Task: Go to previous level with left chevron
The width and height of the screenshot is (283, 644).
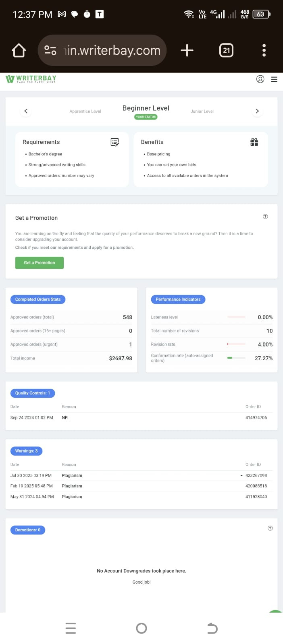Action: pyautogui.click(x=26, y=111)
